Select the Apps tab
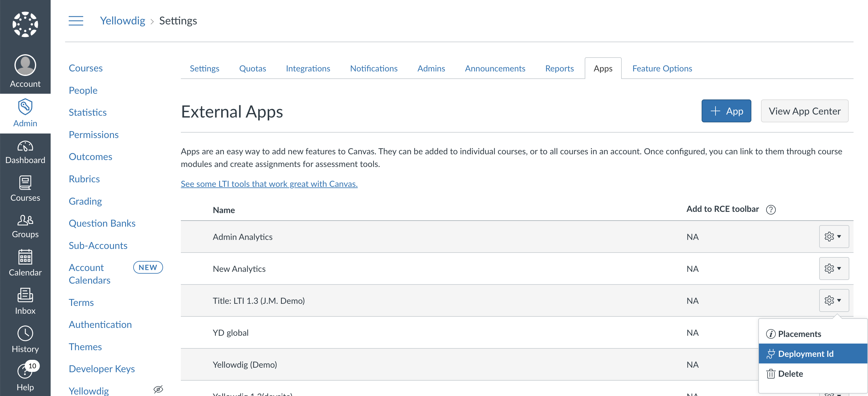868x396 pixels. click(x=603, y=68)
